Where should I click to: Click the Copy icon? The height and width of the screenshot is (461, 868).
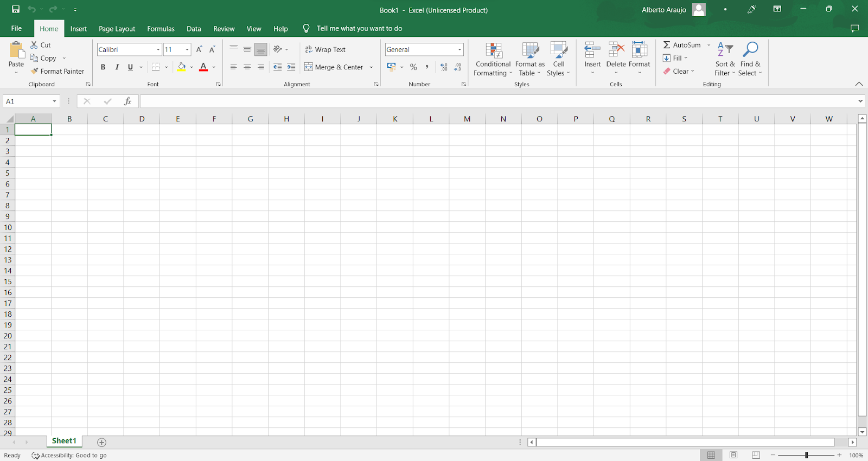[34, 58]
